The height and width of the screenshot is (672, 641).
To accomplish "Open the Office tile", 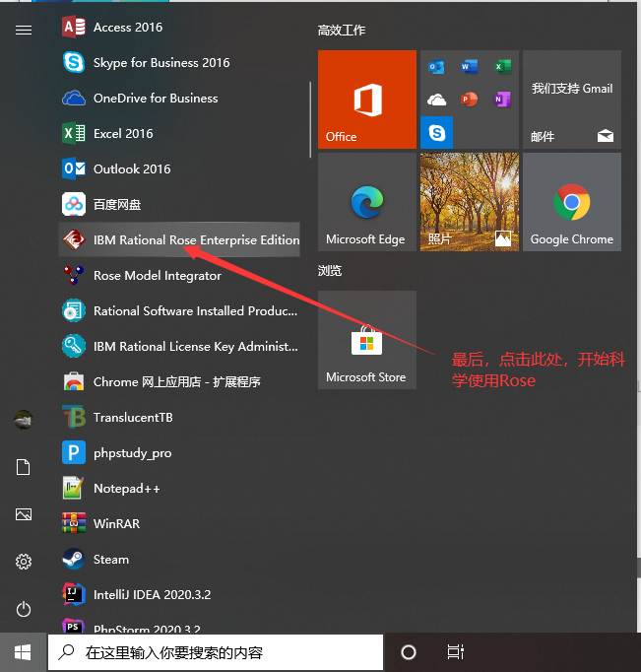I will (x=367, y=100).
